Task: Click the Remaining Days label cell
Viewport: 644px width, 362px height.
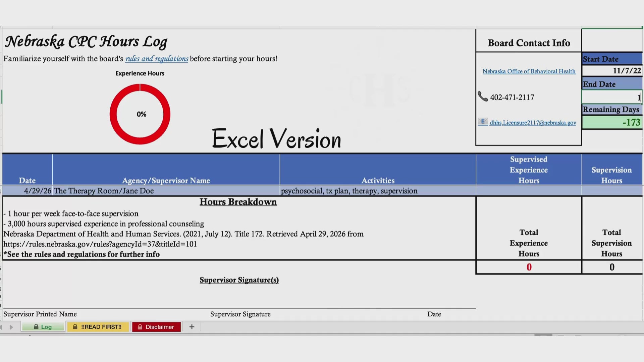Action: point(612,109)
